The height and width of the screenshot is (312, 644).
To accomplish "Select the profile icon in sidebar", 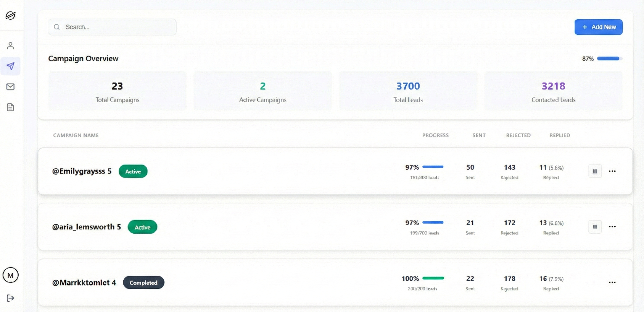I will [x=11, y=45].
